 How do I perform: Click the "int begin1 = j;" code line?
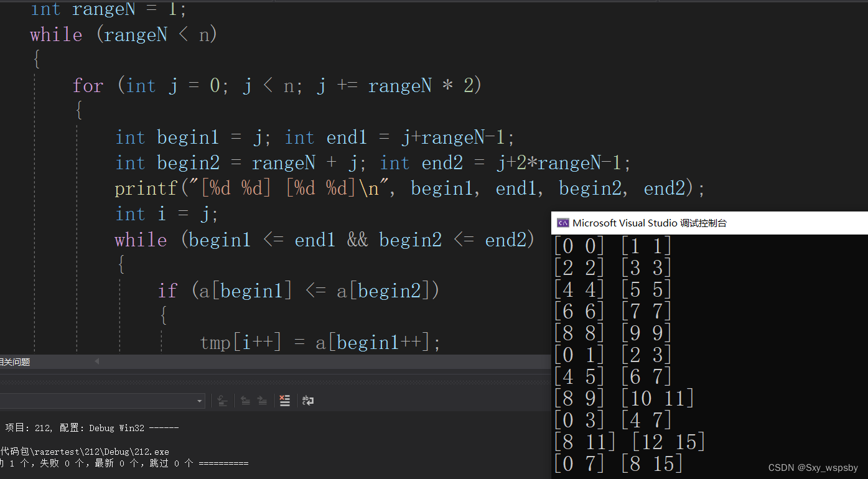pyautogui.click(x=315, y=137)
